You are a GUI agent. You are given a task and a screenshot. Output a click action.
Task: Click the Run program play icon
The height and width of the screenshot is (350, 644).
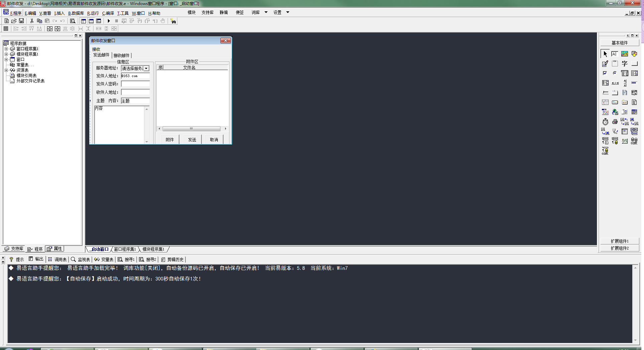point(109,21)
